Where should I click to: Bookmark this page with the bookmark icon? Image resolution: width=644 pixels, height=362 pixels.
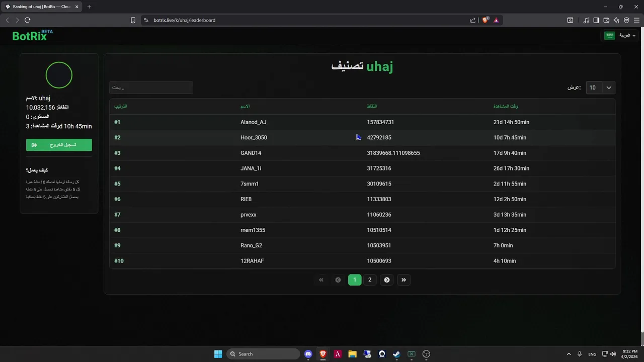[133, 20]
